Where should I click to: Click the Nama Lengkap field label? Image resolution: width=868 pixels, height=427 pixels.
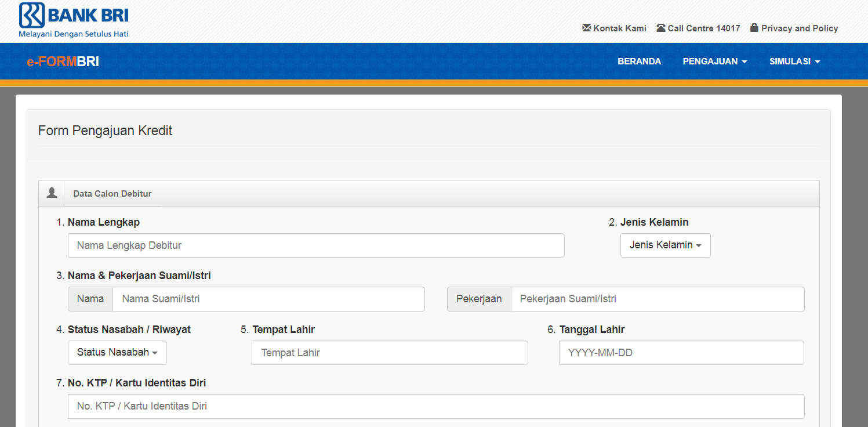pos(104,222)
